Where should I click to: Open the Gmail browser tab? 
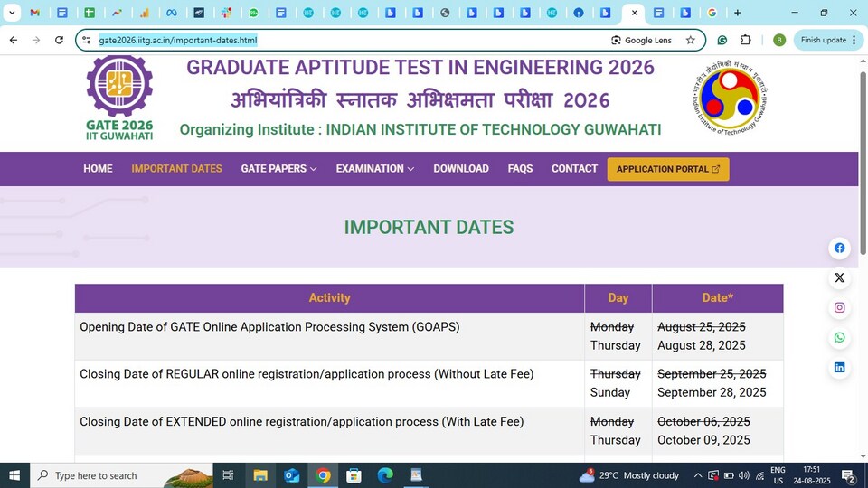(x=35, y=12)
